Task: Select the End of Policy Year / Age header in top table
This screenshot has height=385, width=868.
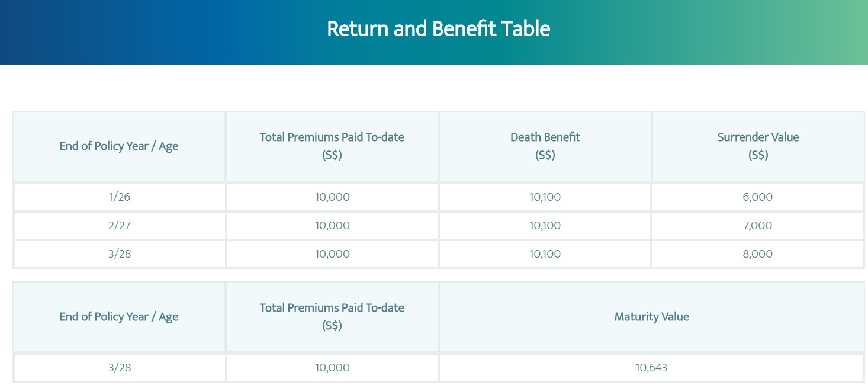Action: [119, 146]
